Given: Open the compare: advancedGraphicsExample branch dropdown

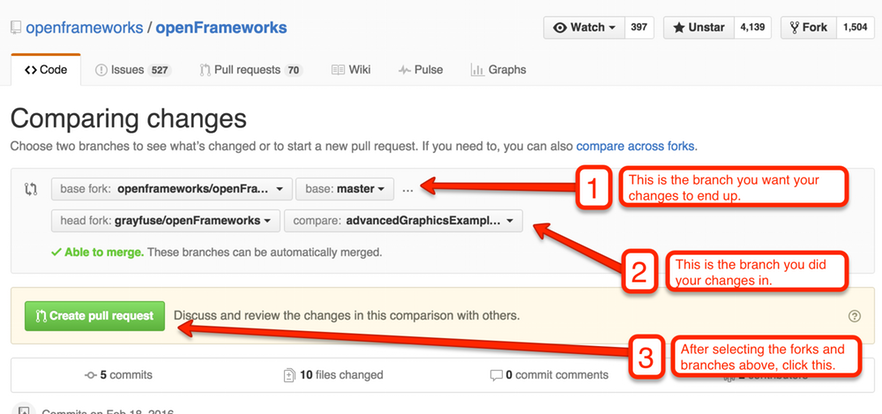Looking at the screenshot, I should coord(403,220).
